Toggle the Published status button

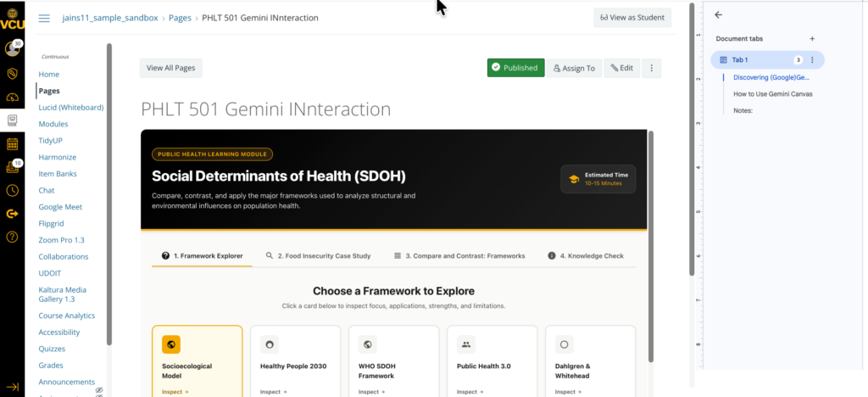pyautogui.click(x=515, y=68)
